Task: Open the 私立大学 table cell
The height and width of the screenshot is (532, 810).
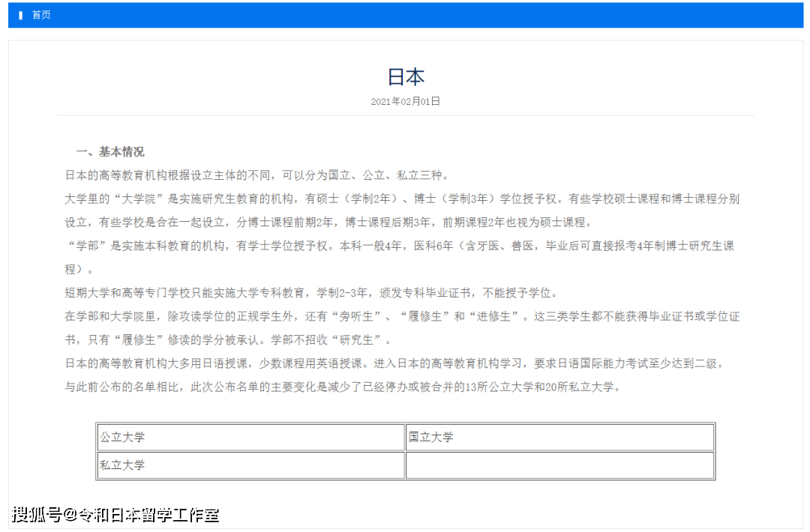Action: [251, 465]
